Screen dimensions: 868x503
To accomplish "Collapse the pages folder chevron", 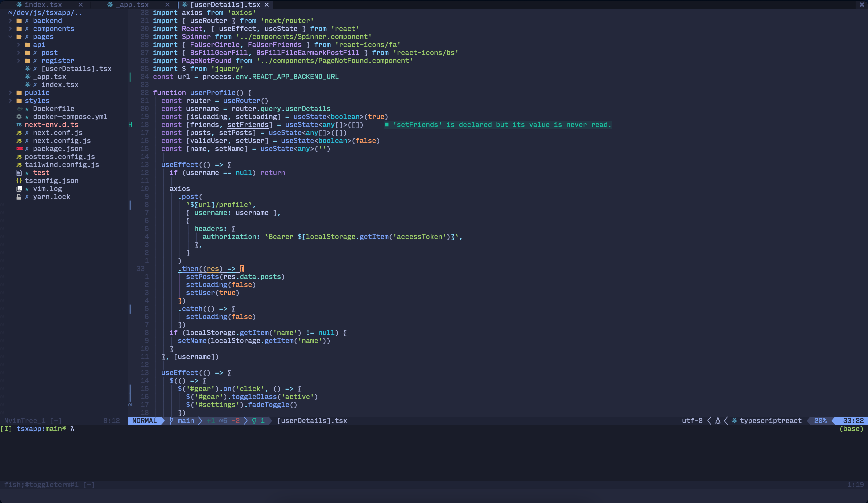I will (x=10, y=36).
